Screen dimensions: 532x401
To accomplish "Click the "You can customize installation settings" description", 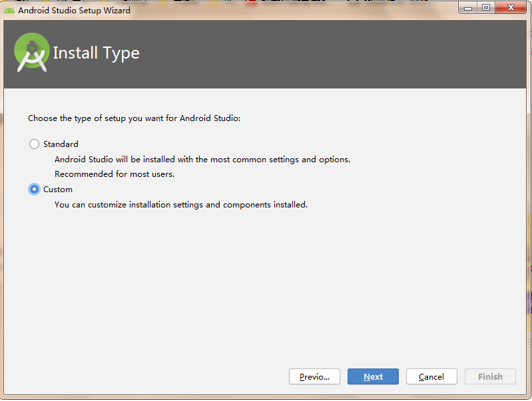I will click(181, 205).
